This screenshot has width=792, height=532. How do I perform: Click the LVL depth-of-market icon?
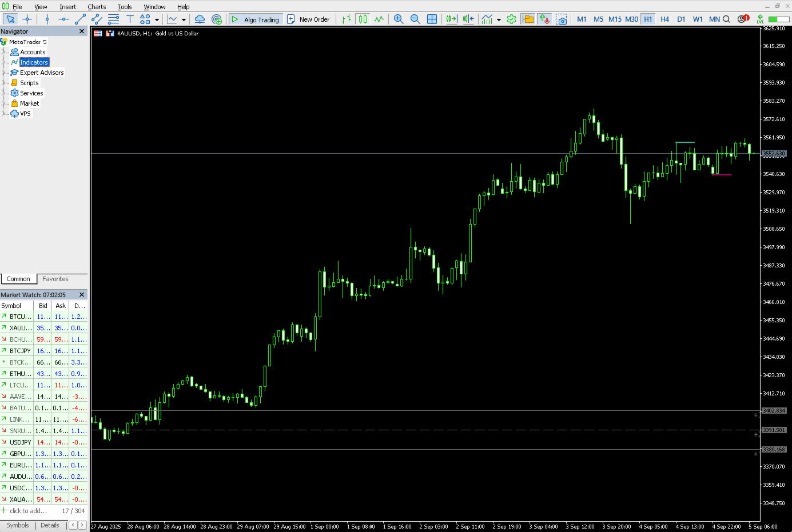pyautogui.click(x=760, y=19)
